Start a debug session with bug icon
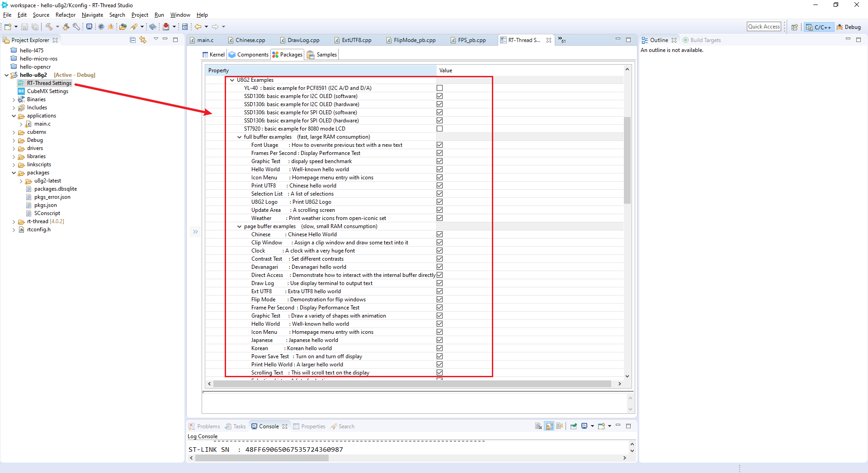Image resolution: width=868 pixels, height=473 pixels. pos(111,27)
